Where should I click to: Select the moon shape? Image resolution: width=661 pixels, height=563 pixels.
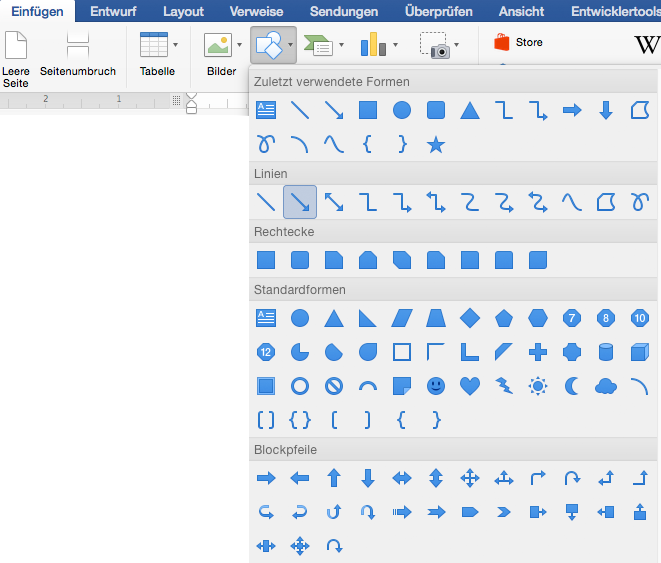572,385
